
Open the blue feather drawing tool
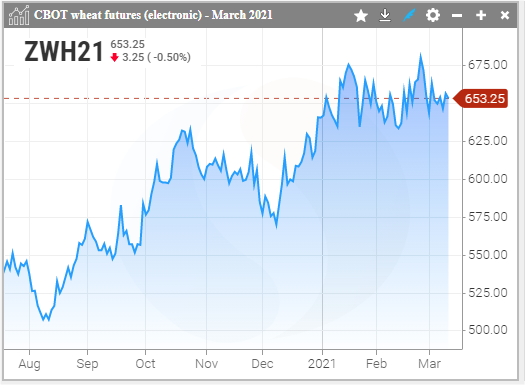click(409, 15)
